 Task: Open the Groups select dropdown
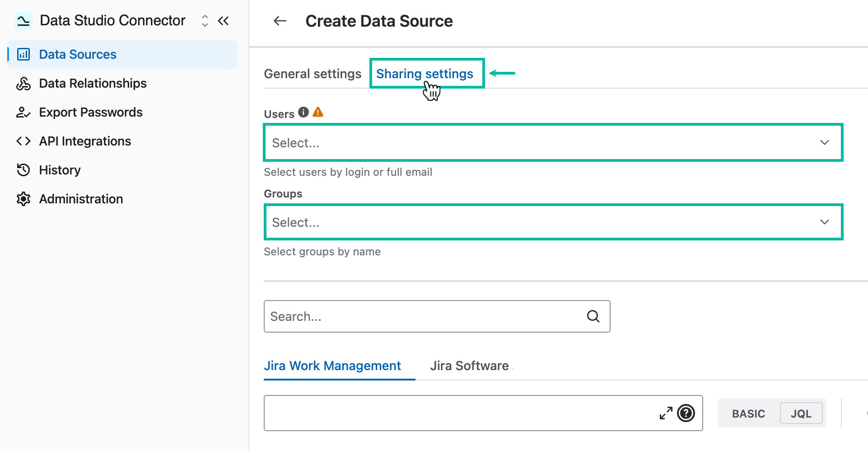(553, 222)
